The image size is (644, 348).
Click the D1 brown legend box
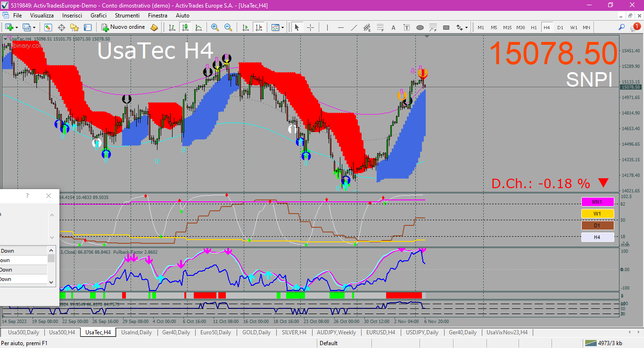click(x=597, y=225)
